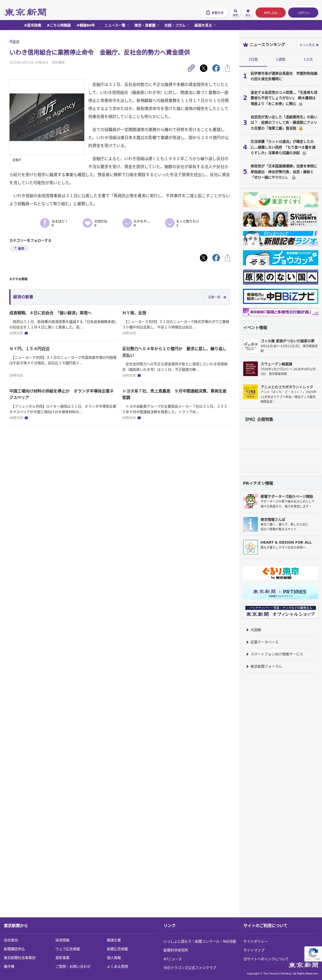Switch ranking to the 1カ月 tab
The width and height of the screenshot is (322, 980).
tap(308, 60)
